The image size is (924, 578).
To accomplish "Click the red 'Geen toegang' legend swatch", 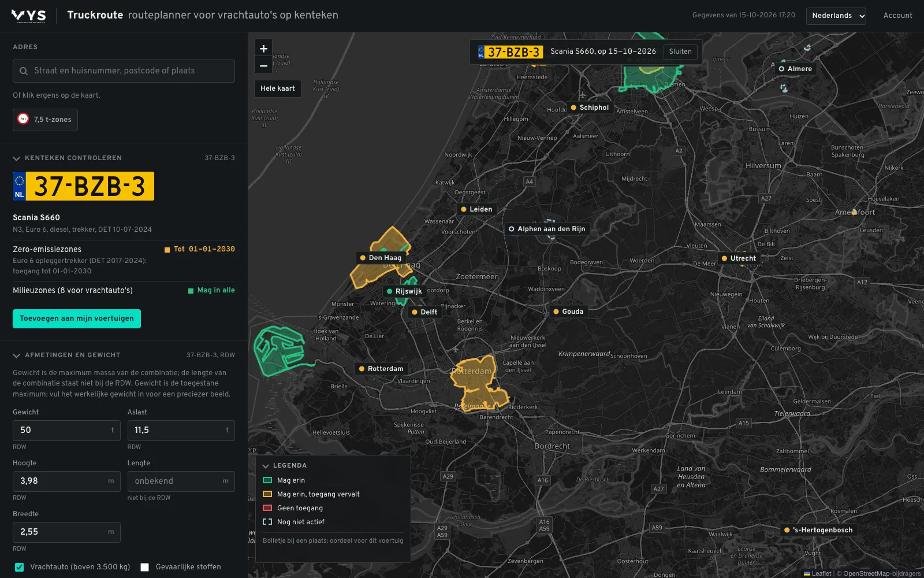I will 267,508.
